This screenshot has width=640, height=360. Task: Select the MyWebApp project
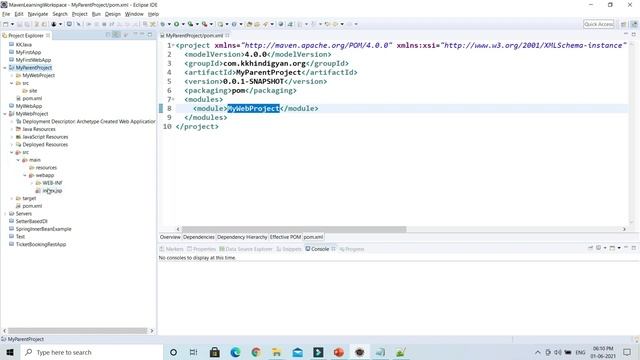coord(29,106)
